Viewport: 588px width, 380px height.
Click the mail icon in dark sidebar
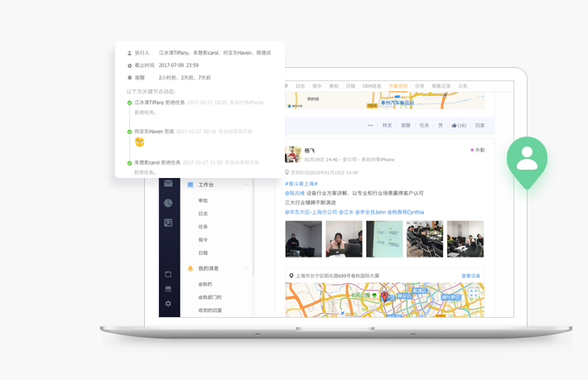point(168,184)
